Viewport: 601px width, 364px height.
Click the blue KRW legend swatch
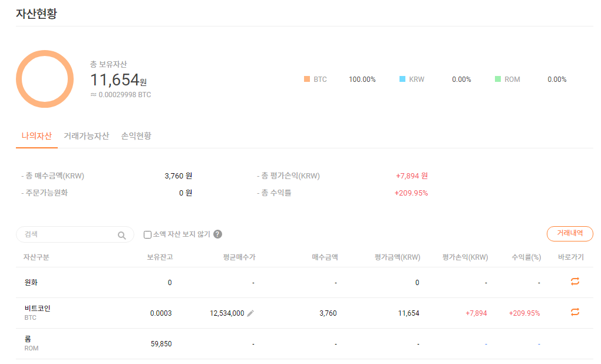pyautogui.click(x=402, y=80)
